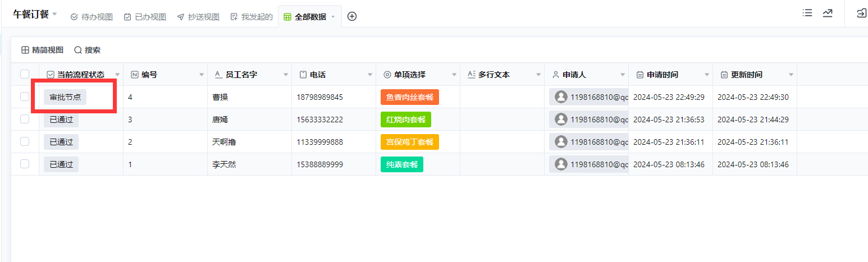Open the chart statistics icon
The height and width of the screenshot is (262, 868).
[828, 13]
